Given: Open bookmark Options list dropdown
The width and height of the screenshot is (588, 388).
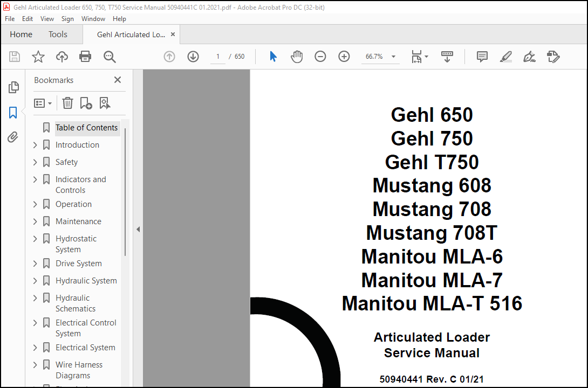Looking at the screenshot, I should pos(43,103).
